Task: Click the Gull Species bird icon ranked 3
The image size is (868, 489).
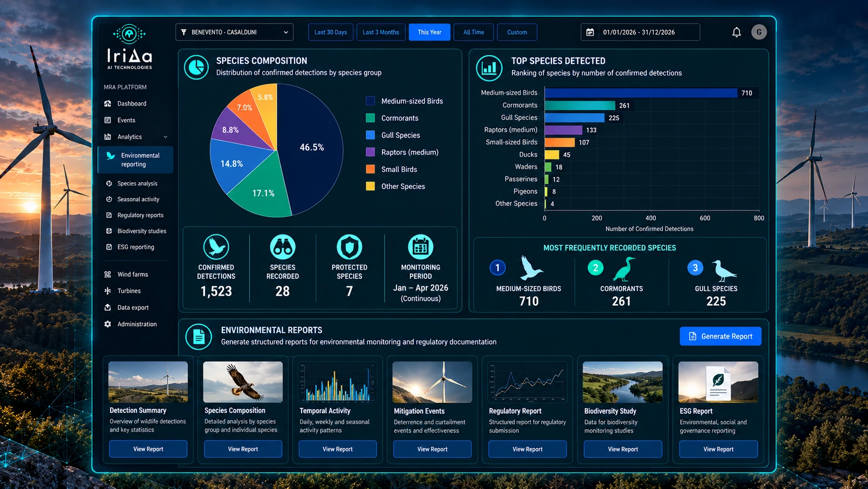Action: coord(723,271)
